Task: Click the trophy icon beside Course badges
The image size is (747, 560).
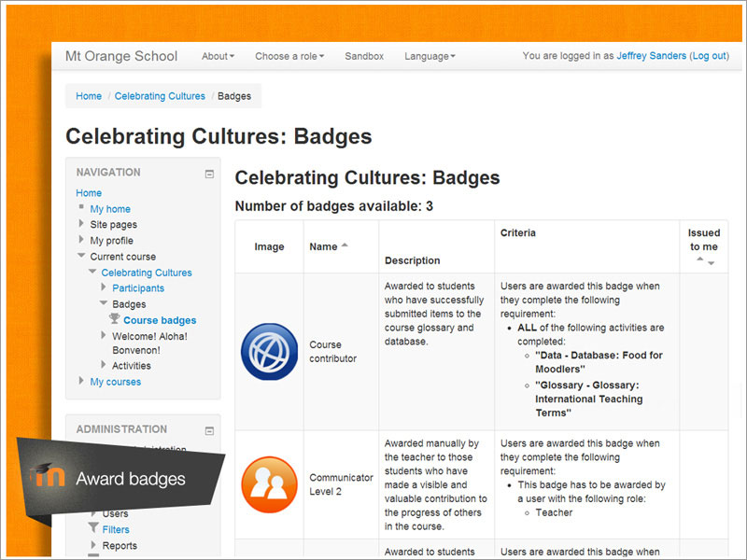Action: tap(115, 320)
